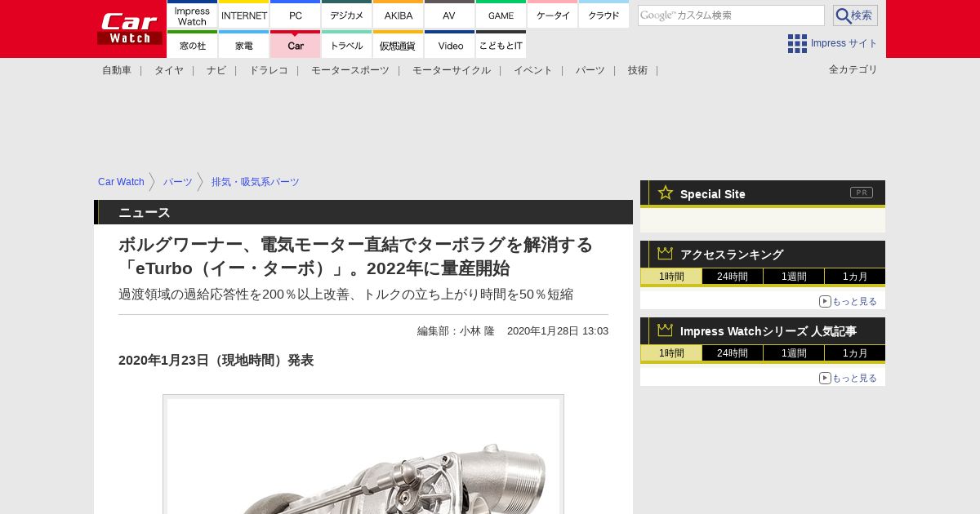Click the 2020年1月23日（現地時間）発表 text
Image resolution: width=980 pixels, height=514 pixels.
(216, 361)
